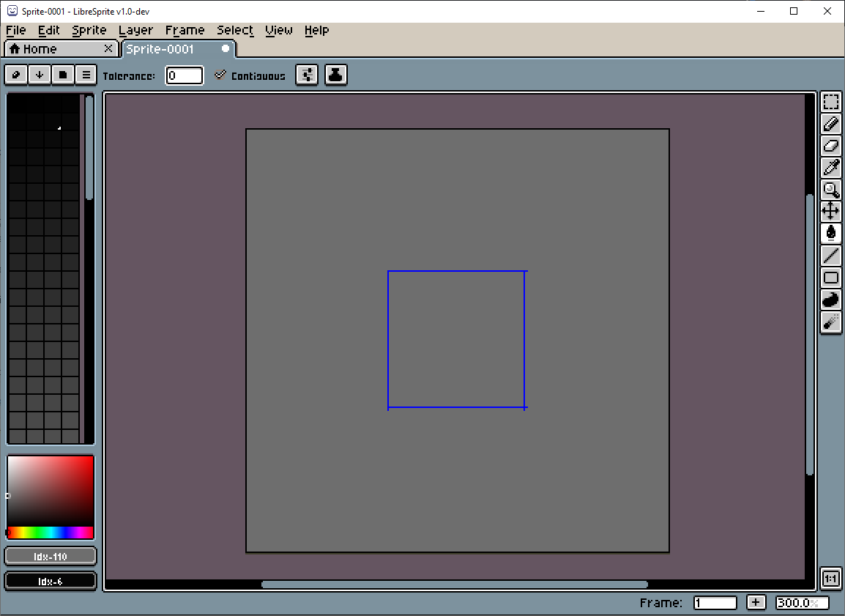Image resolution: width=845 pixels, height=616 pixels.
Task: Click the LibreSprite app icon in title bar
Action: click(12, 11)
